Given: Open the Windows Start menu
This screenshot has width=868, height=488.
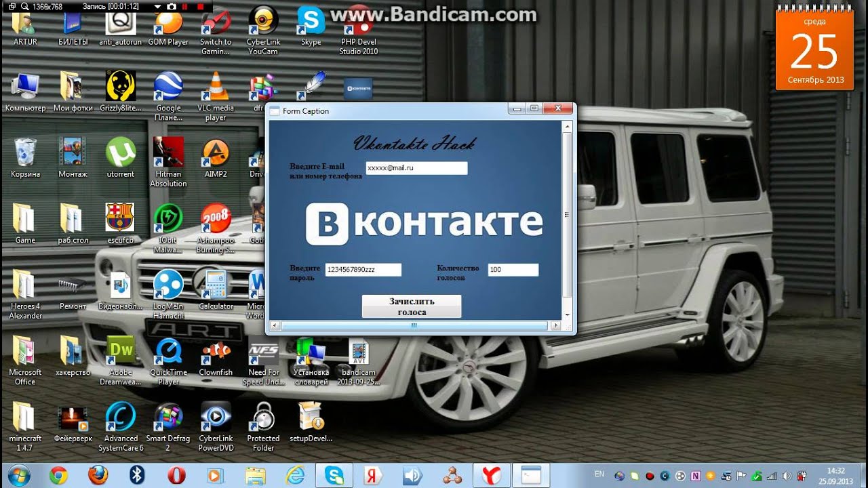Looking at the screenshot, I should point(18,475).
